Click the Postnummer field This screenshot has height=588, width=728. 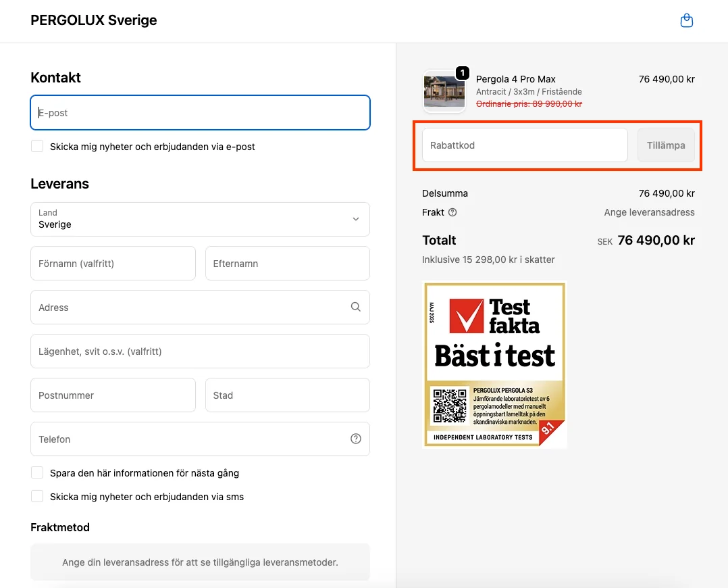[113, 395]
